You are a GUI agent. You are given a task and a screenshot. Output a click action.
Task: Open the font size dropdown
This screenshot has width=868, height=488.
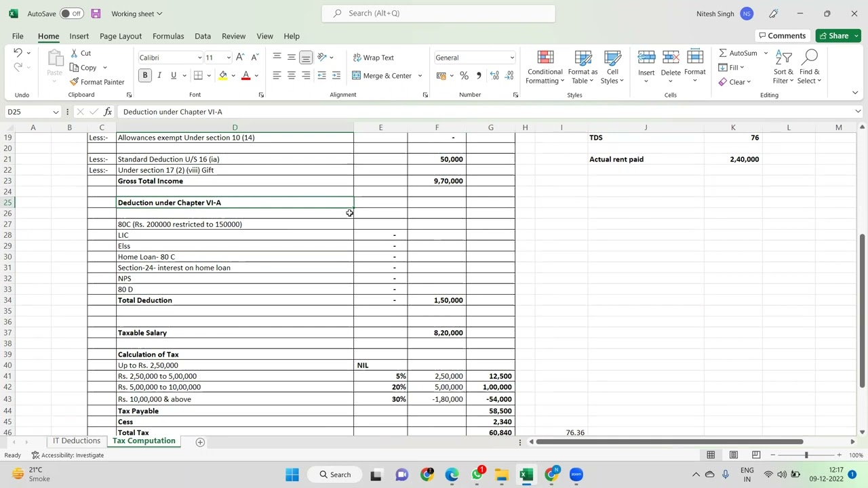(229, 58)
